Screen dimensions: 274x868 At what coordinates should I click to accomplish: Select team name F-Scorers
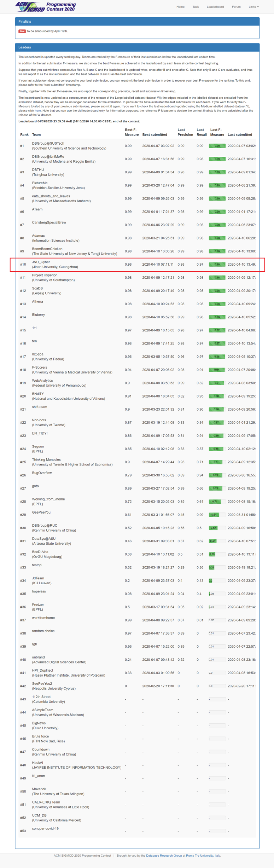tap(40, 368)
